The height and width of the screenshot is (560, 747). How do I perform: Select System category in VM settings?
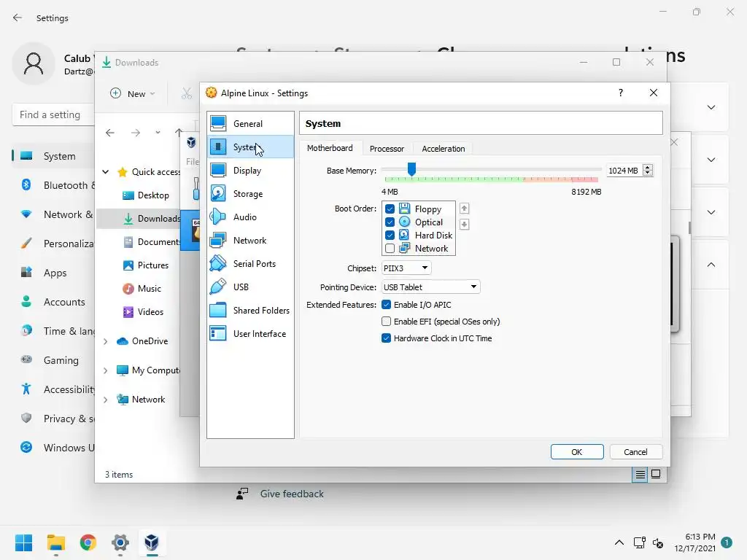pyautogui.click(x=251, y=147)
